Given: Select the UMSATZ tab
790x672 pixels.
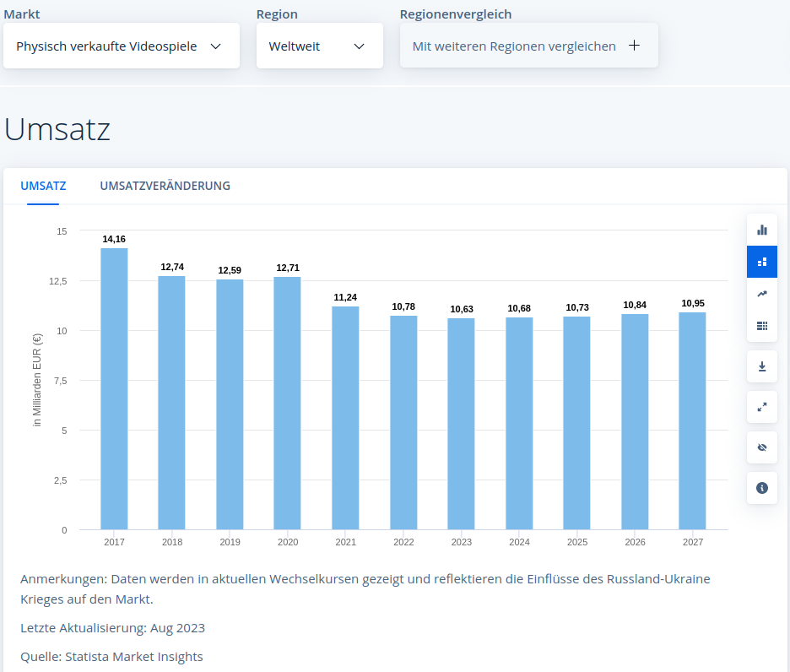Looking at the screenshot, I should point(43,186).
